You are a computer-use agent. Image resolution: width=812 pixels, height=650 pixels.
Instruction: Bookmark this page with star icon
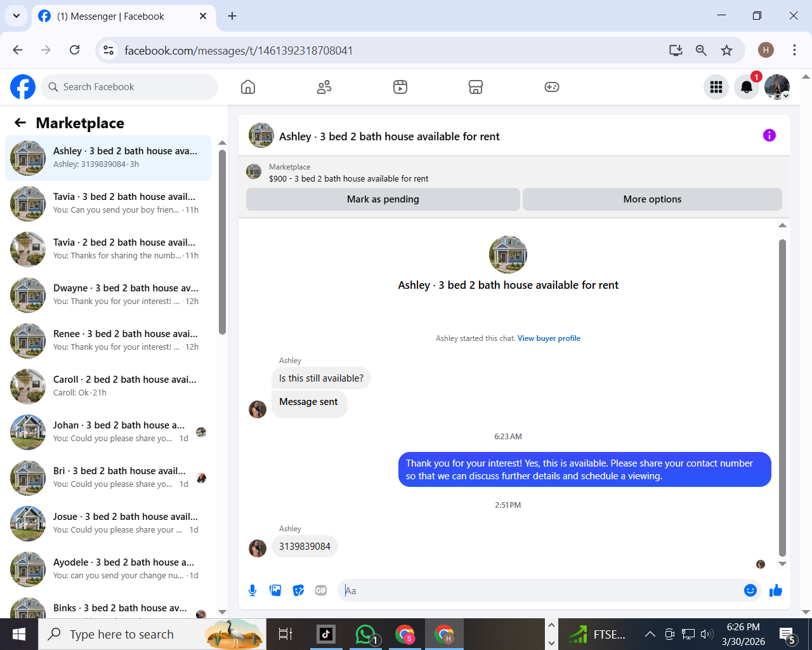tap(727, 50)
